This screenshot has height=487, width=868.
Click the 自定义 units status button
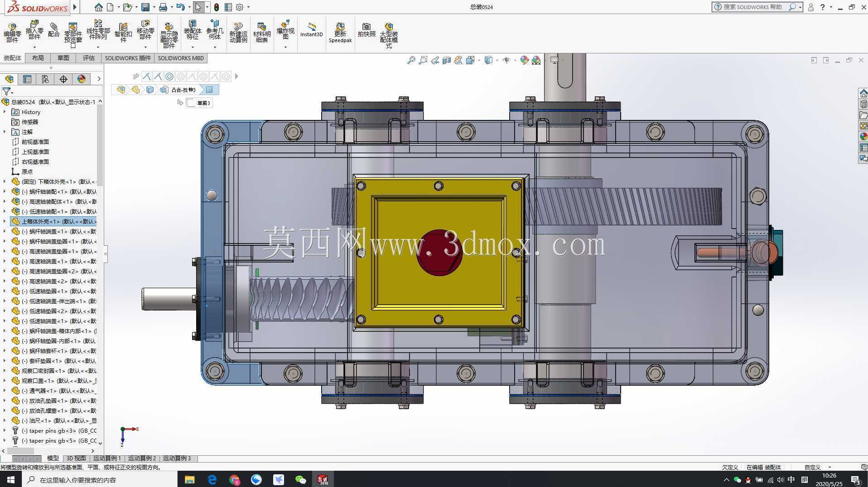tap(813, 467)
